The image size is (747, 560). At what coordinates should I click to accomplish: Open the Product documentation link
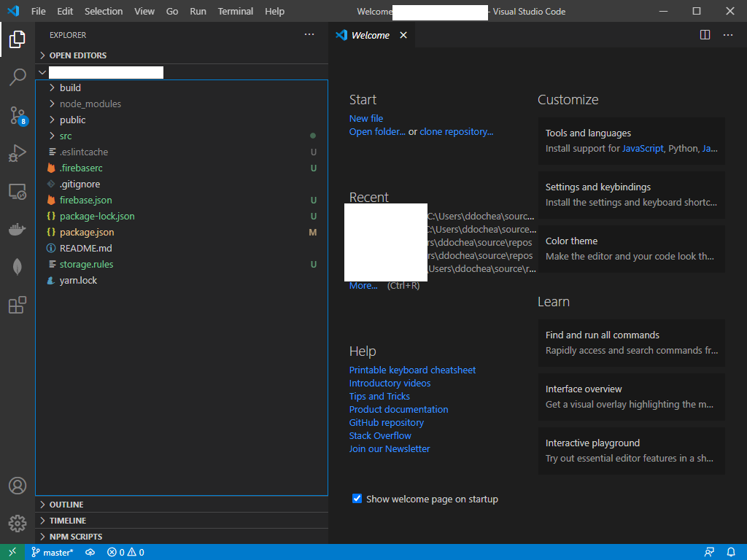point(398,409)
